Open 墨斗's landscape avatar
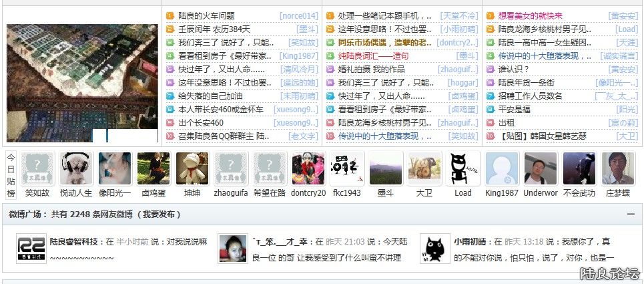Screen dimensions: 644x284 coord(386,168)
